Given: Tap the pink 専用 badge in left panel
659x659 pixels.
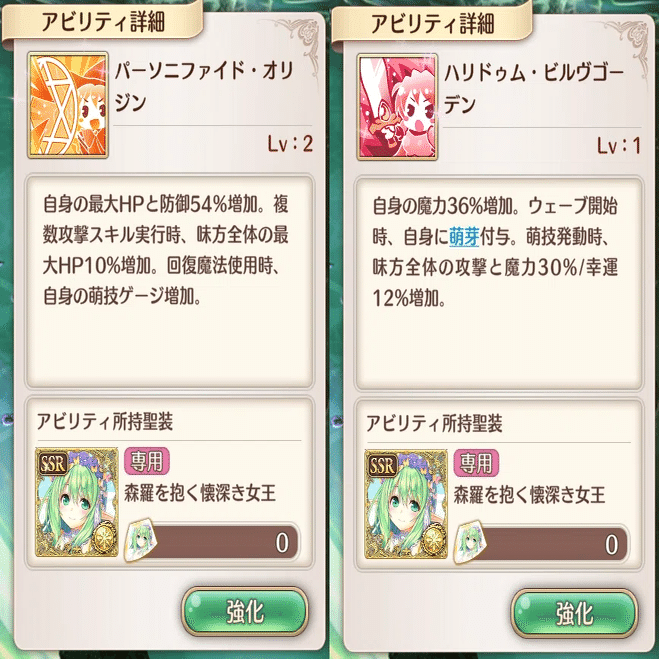Looking at the screenshot, I should (x=147, y=461).
